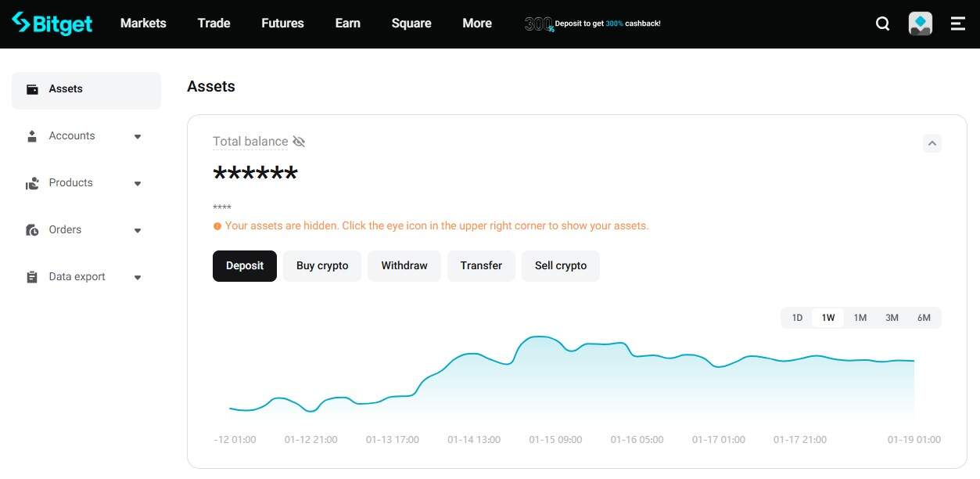Screen dimensions: 980x479
Task: Click the Sell crypto button
Action: tap(561, 266)
